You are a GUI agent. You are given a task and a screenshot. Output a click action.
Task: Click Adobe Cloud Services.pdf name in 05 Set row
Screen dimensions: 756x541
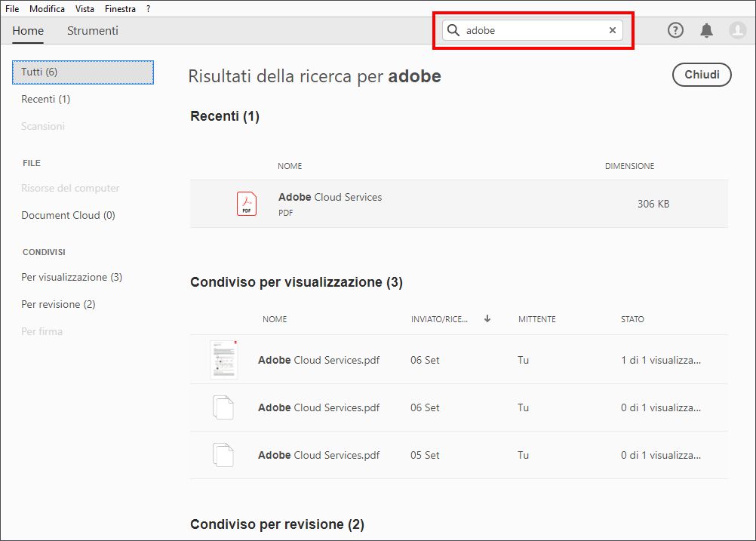[x=318, y=455]
